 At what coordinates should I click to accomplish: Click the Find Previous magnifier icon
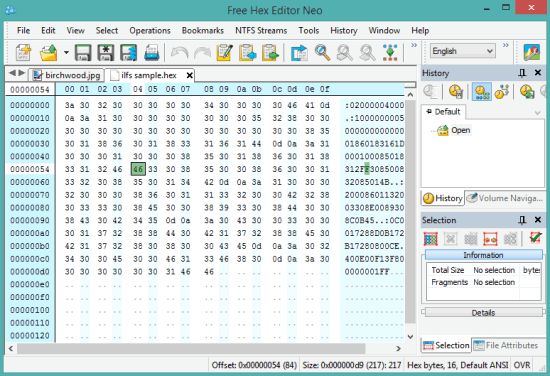point(344,52)
